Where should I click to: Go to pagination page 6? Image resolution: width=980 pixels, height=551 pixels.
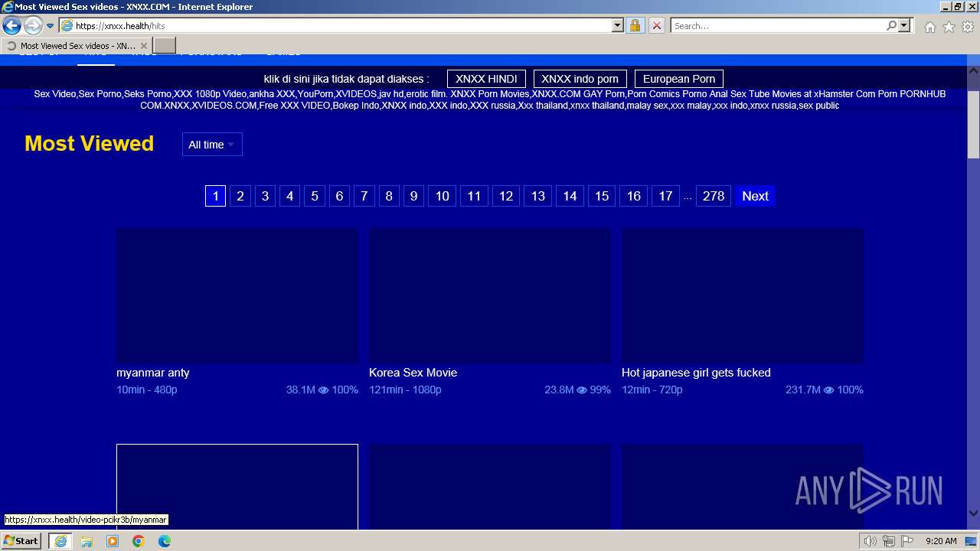pos(339,196)
